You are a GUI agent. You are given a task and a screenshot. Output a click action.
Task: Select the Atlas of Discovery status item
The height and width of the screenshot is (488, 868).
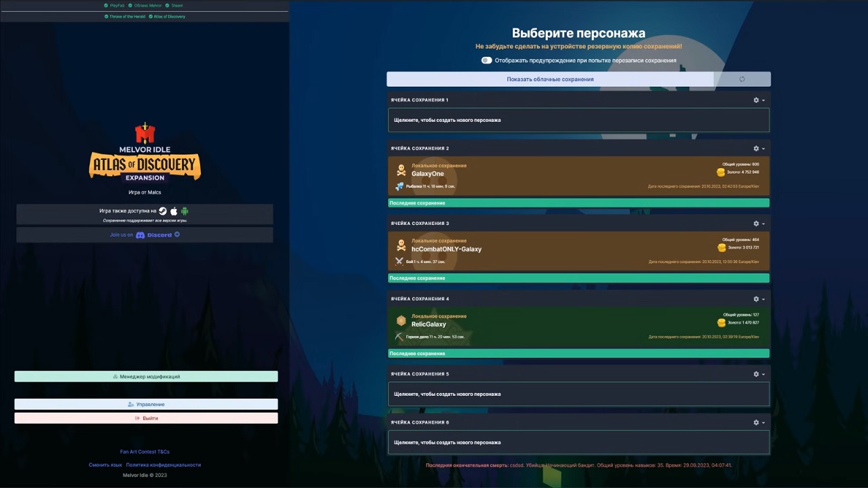click(167, 16)
